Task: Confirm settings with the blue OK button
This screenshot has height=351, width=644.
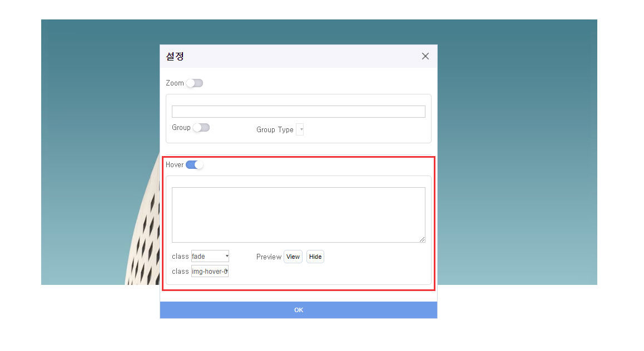Action: point(299,310)
